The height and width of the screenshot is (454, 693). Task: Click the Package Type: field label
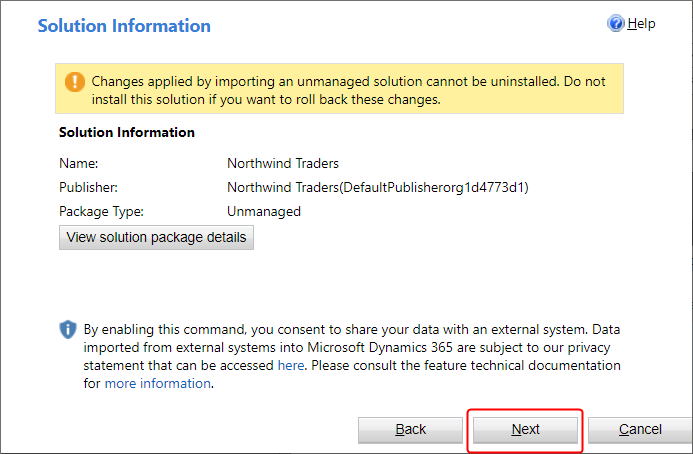102,211
